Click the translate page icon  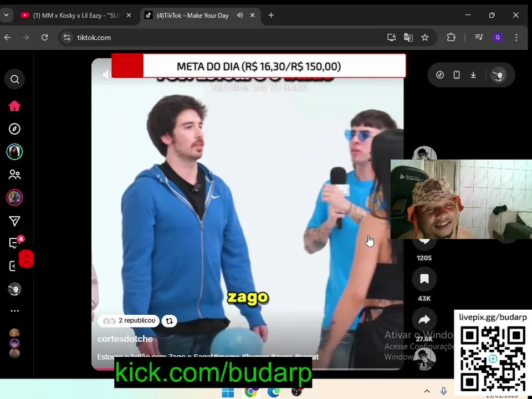pyautogui.click(x=408, y=37)
